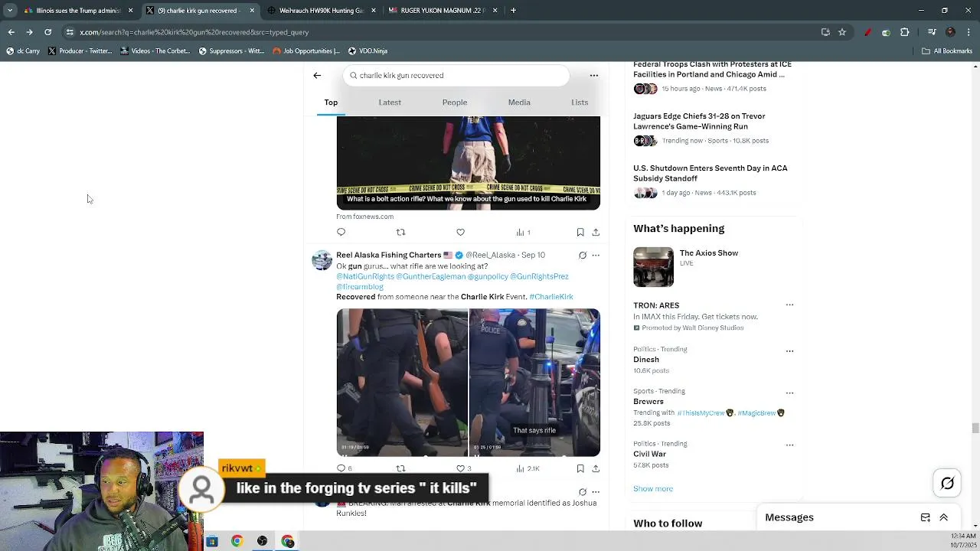
Task: Open dc Carry bookmark
Action: tap(23, 51)
